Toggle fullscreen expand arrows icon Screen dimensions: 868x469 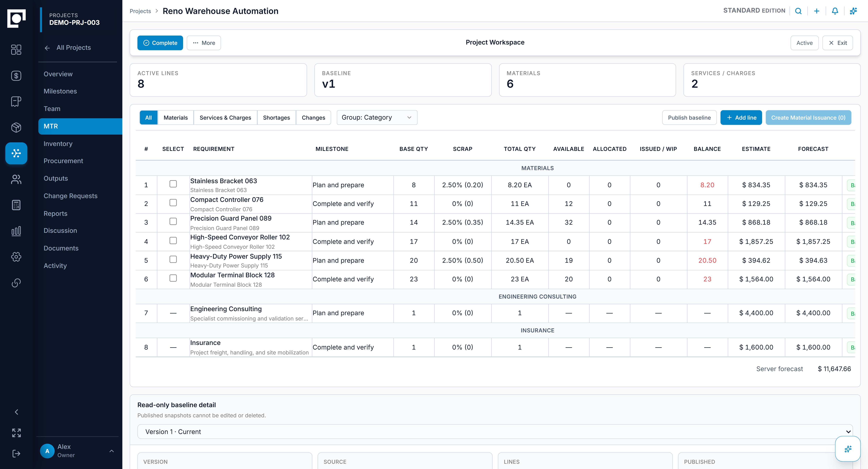16,433
